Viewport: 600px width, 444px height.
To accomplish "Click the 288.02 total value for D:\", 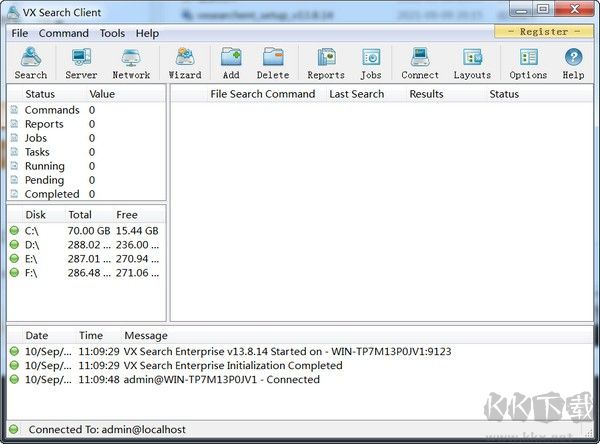I will point(89,245).
